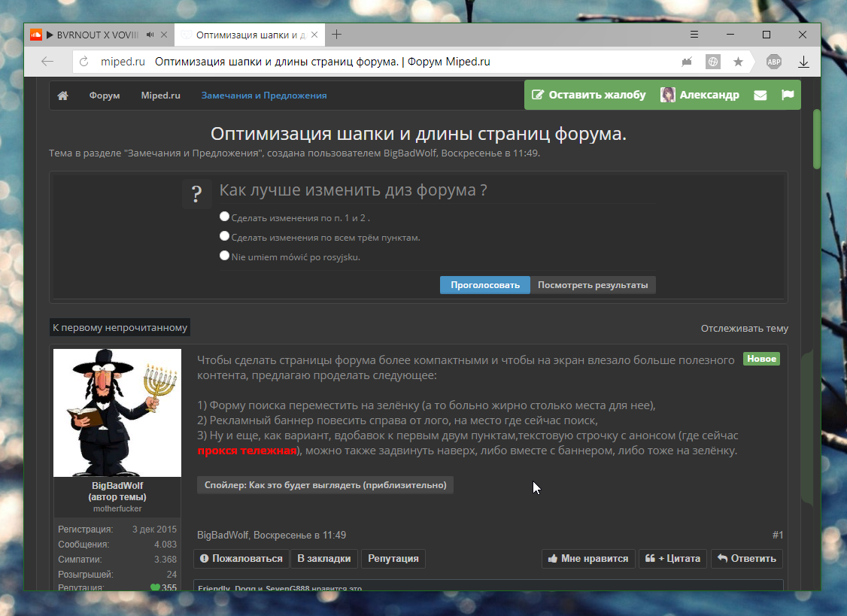This screenshot has width=847, height=616.
Task: Select 'Сделать изменения по всем трём пунктам' option
Action: (x=225, y=236)
